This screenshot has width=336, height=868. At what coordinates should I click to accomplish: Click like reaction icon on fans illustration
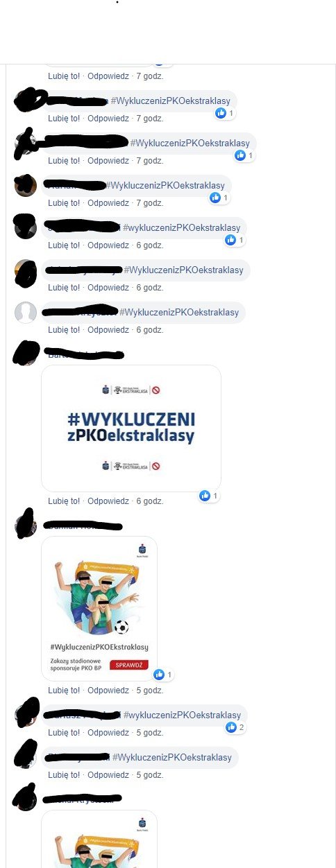tap(159, 674)
